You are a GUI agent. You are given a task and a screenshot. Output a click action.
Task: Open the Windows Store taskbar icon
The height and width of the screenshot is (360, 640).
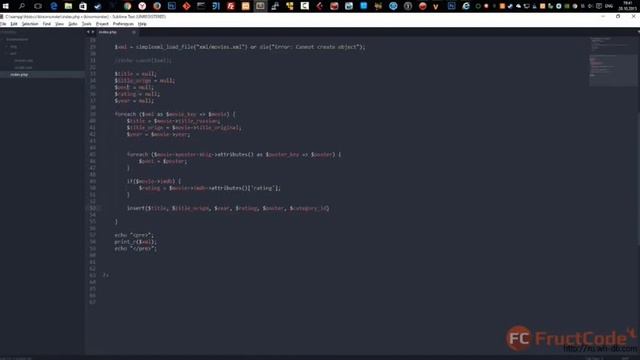83,6
